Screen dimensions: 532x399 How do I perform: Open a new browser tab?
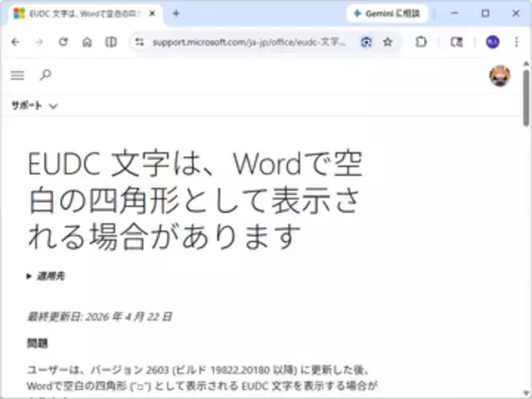coord(176,13)
